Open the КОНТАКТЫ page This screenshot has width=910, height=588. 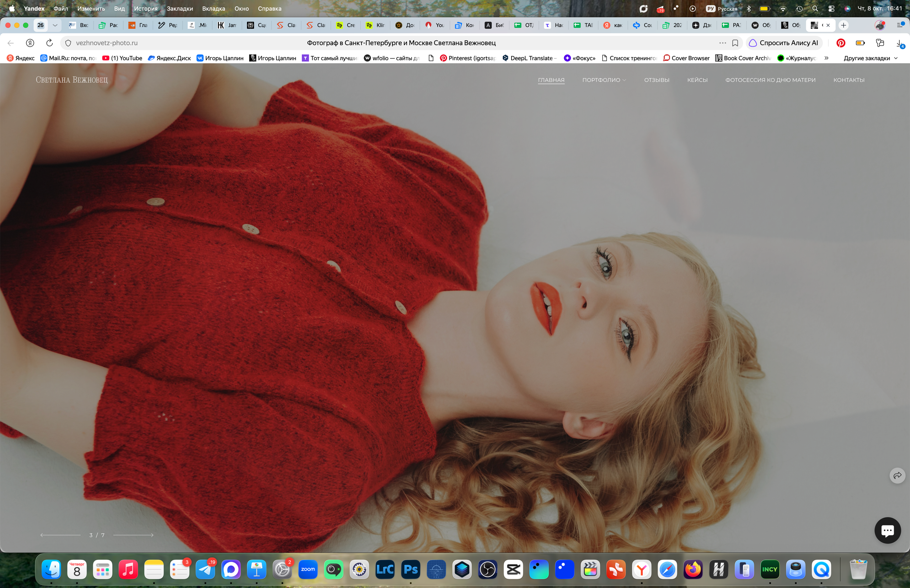click(849, 80)
